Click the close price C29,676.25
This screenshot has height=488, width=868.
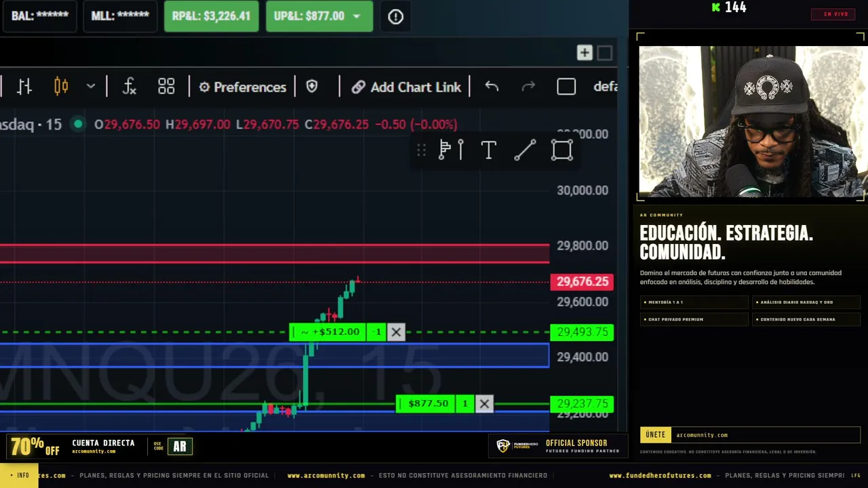336,125
